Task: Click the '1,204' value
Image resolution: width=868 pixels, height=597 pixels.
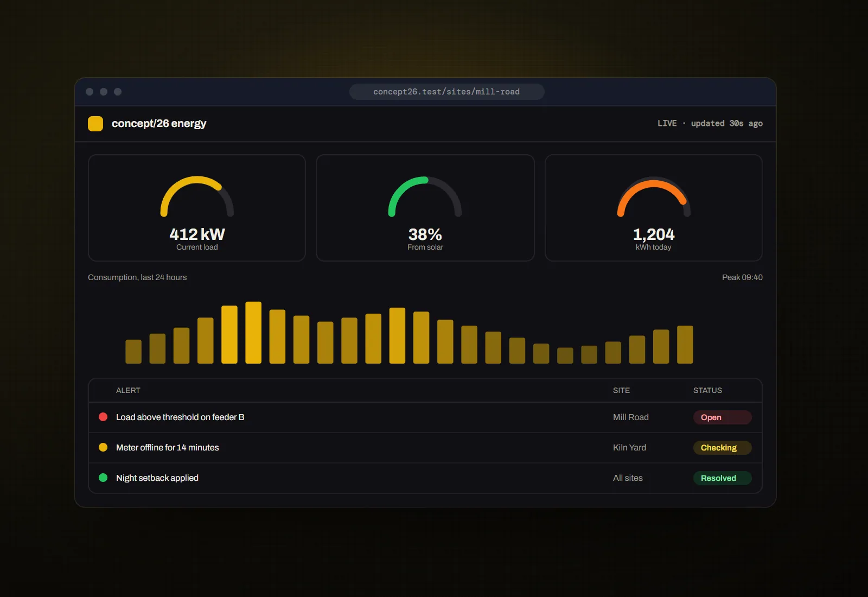Action: [654, 234]
